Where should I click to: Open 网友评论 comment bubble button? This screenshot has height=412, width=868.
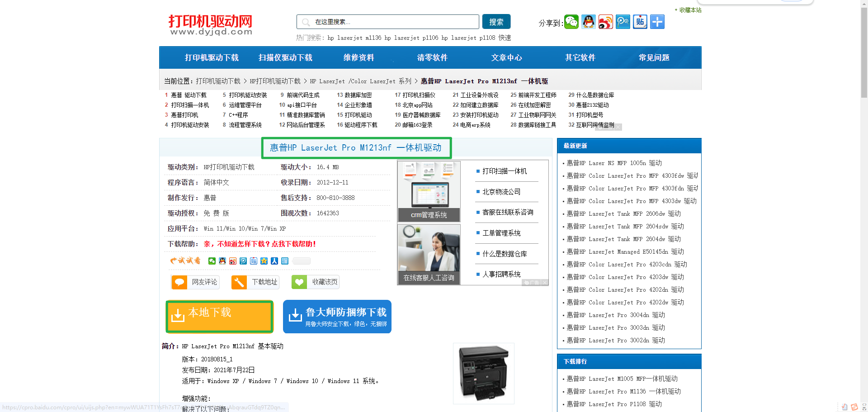195,282
